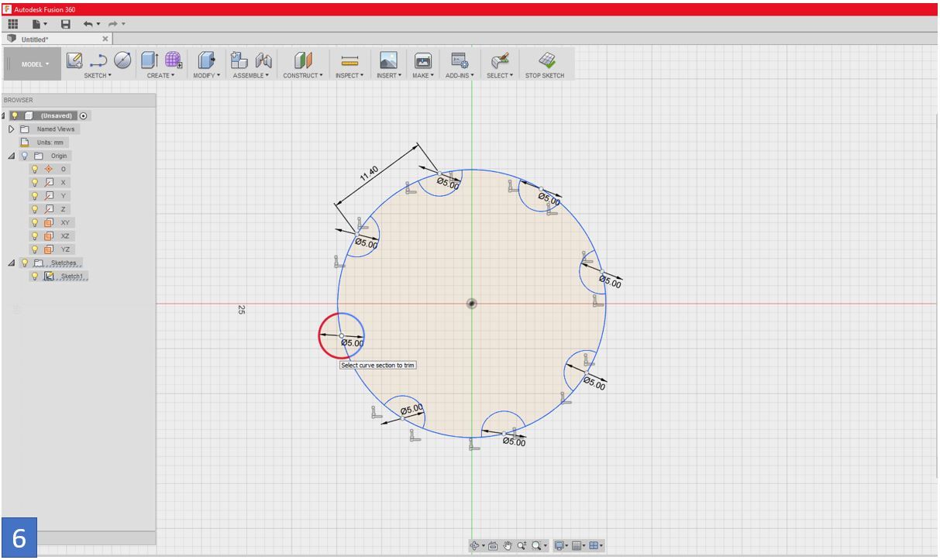The height and width of the screenshot is (560, 940).
Task: Click the Stop Sketch icon
Action: pyautogui.click(x=547, y=60)
